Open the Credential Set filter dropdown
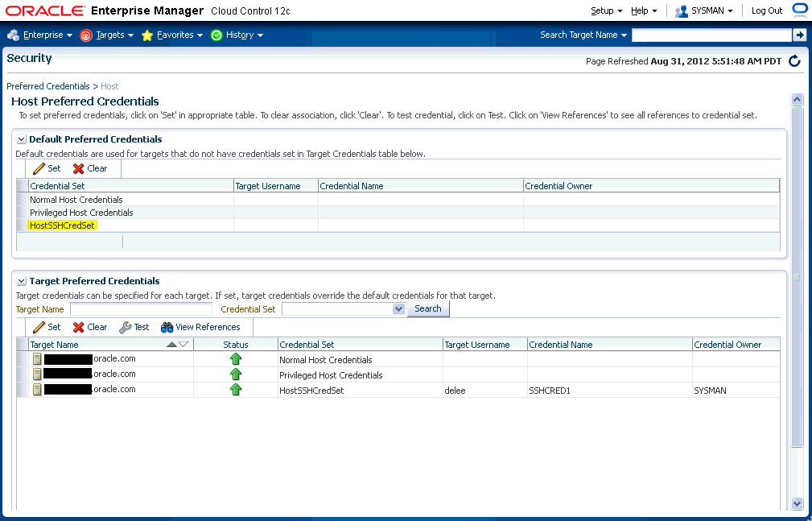 (398, 309)
